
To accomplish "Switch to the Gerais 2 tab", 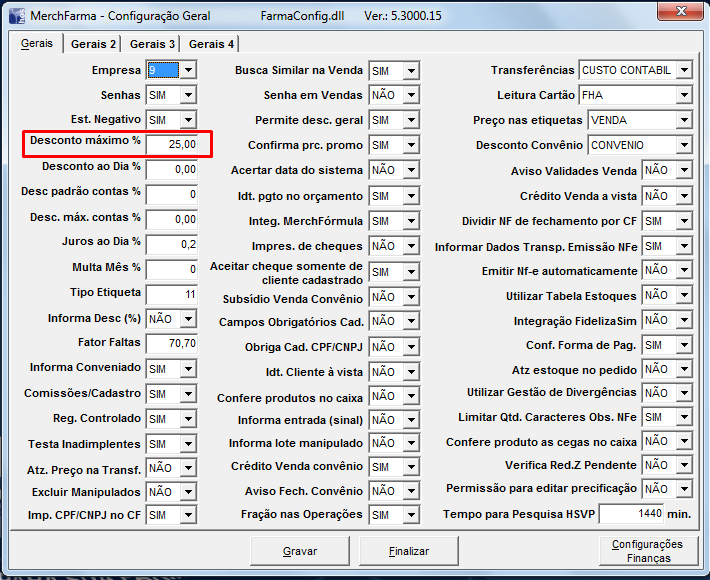I will pyautogui.click(x=94, y=44).
